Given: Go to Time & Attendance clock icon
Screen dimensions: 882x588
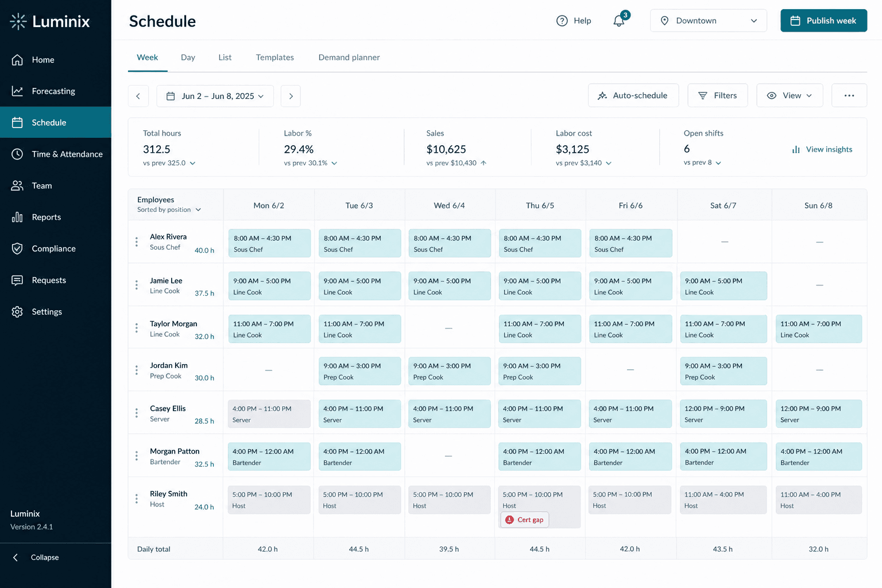Looking at the screenshot, I should coord(17,154).
